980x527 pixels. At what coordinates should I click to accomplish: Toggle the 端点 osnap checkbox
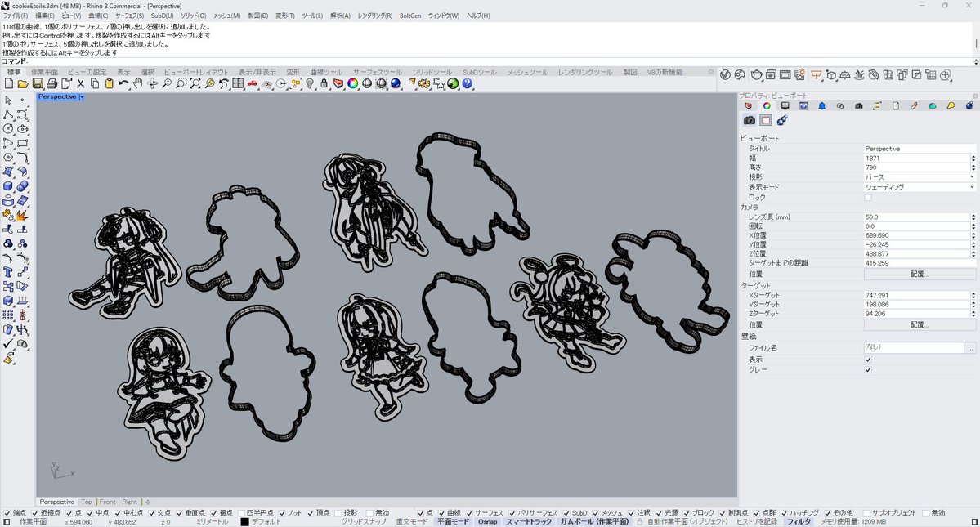click(7, 512)
